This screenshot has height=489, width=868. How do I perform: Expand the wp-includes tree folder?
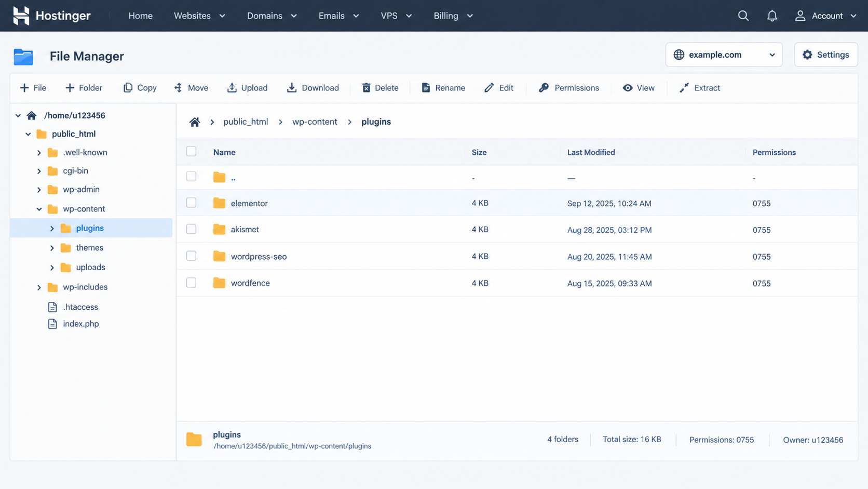[39, 287]
